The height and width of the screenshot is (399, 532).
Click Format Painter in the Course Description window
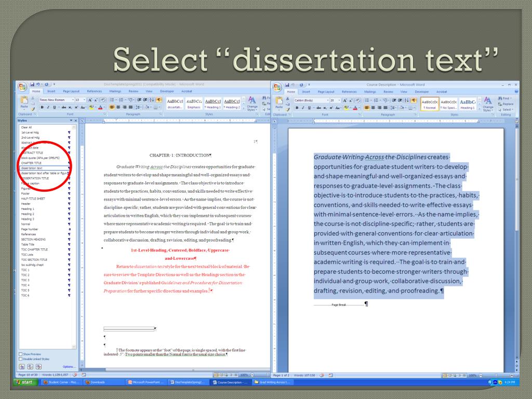288,109
